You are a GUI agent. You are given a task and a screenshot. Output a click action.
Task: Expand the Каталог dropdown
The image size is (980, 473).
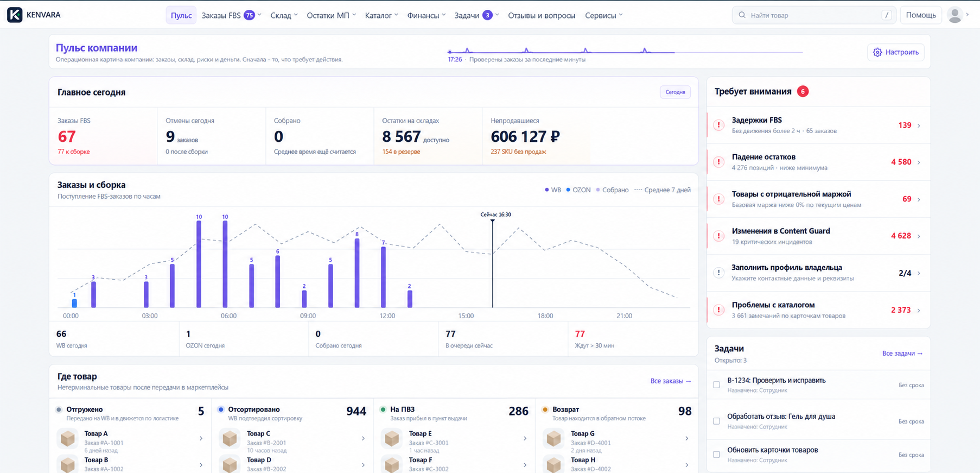(381, 15)
